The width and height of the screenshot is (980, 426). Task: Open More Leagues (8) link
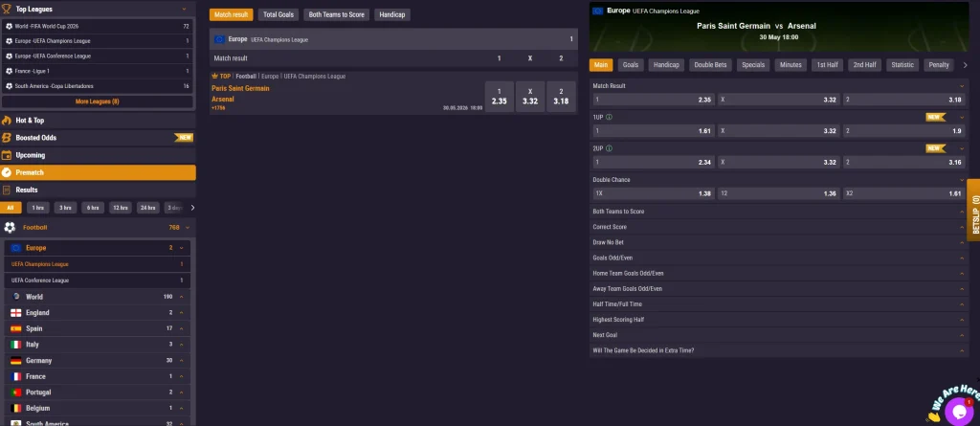coord(98,101)
